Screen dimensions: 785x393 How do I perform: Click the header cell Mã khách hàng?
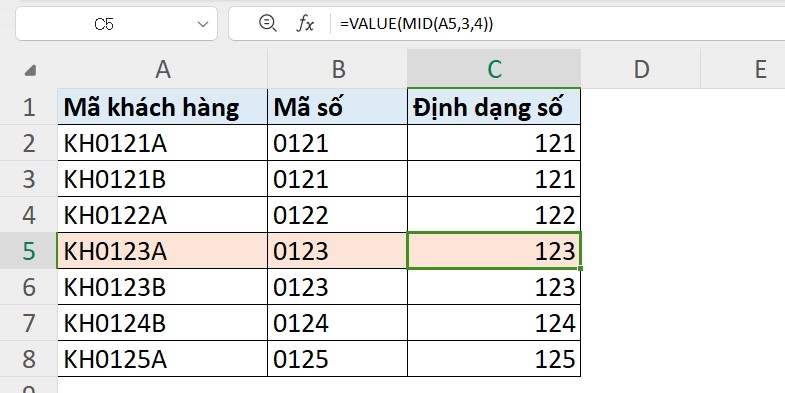[x=163, y=107]
